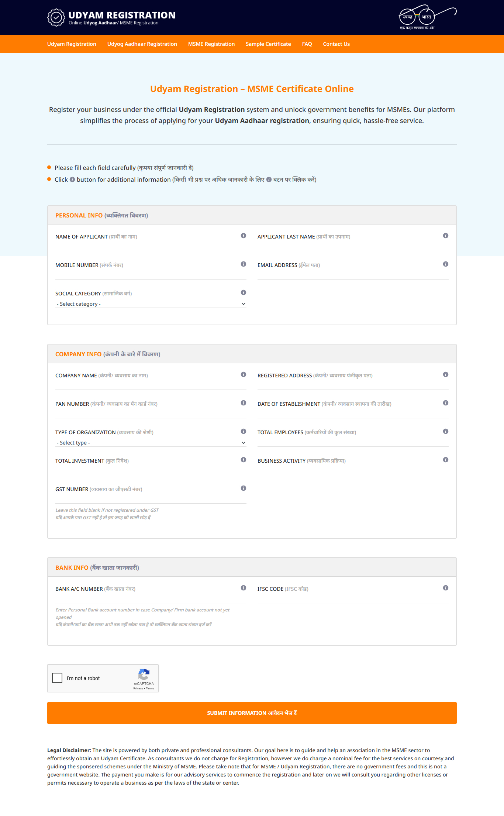Go to the FAQ page
Viewport: 504px width, 816px height.
click(307, 44)
